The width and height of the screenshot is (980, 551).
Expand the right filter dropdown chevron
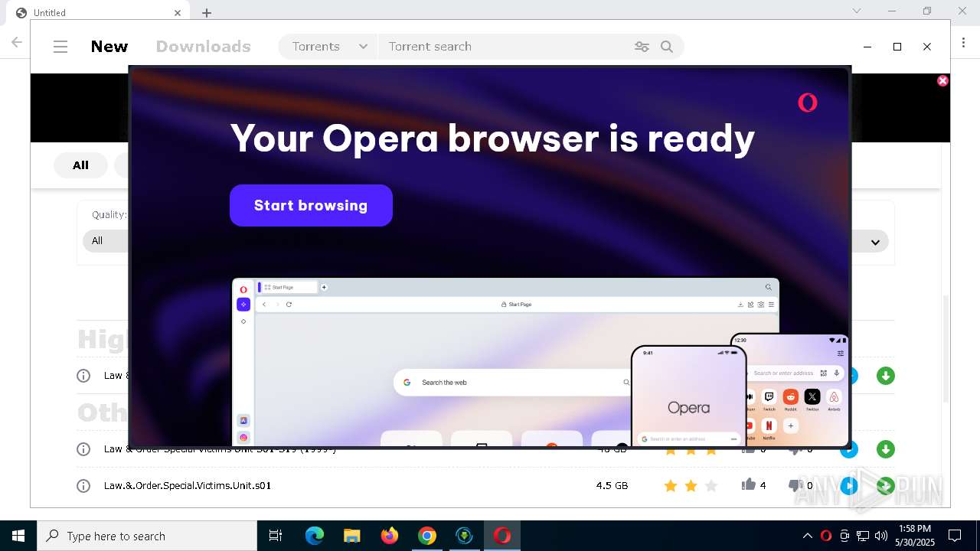pyautogui.click(x=875, y=242)
